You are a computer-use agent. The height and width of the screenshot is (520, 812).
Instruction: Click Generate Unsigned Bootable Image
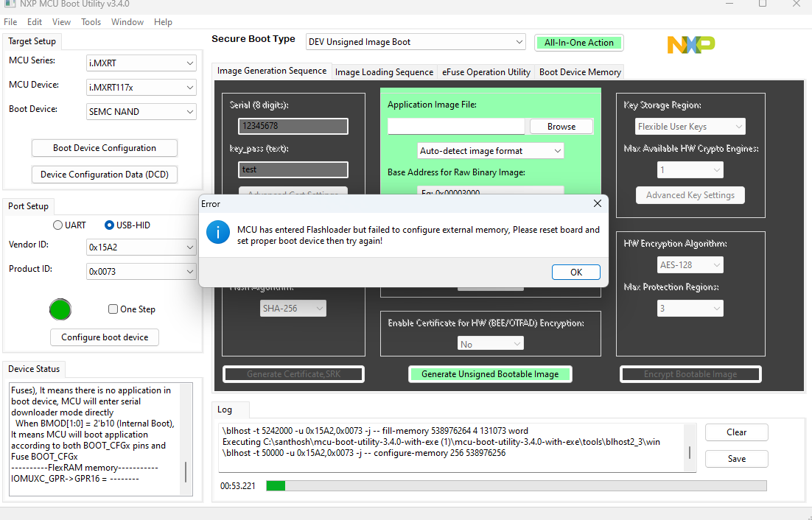click(x=490, y=373)
